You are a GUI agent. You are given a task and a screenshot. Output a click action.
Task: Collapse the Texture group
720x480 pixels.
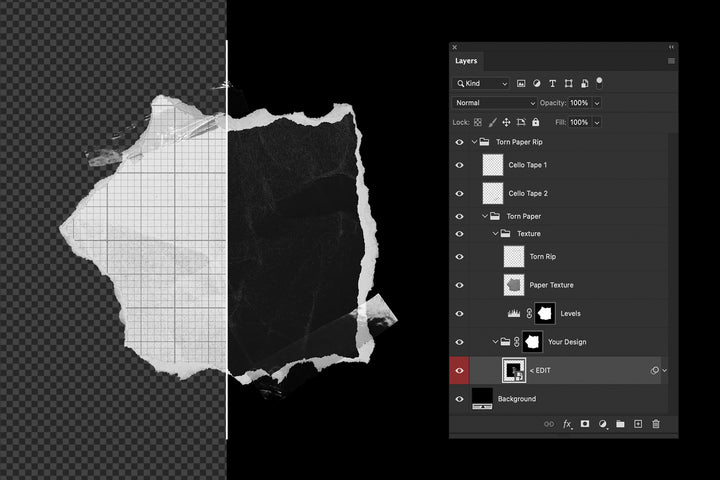[x=495, y=234]
